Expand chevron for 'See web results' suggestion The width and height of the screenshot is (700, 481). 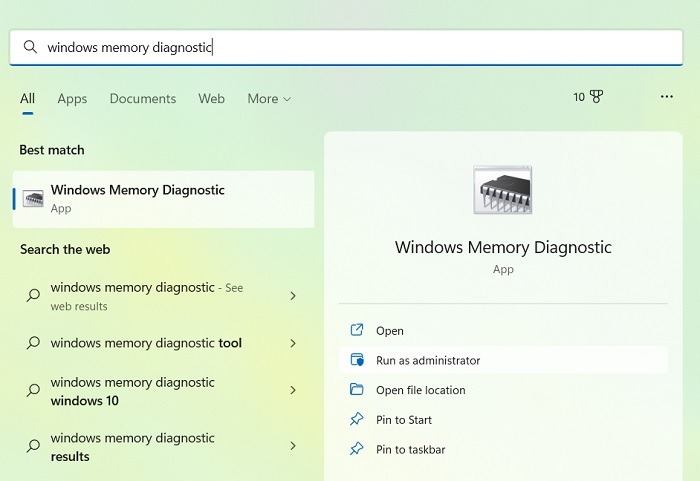coord(293,296)
